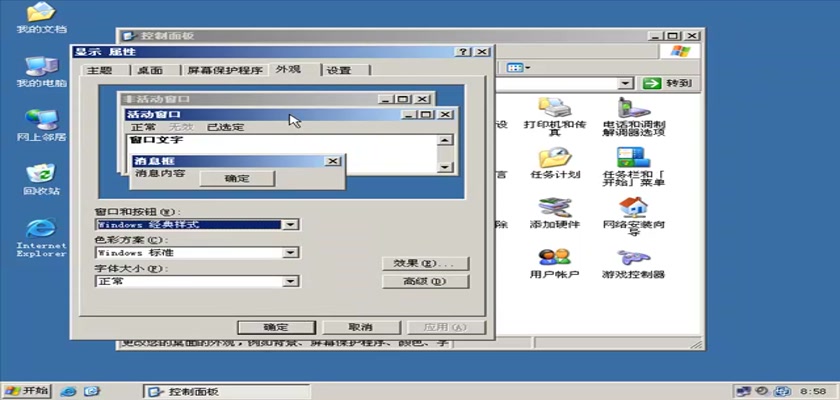840x400 pixels.
Task: Open User Accounts (用户帐户) icon
Action: (554, 263)
